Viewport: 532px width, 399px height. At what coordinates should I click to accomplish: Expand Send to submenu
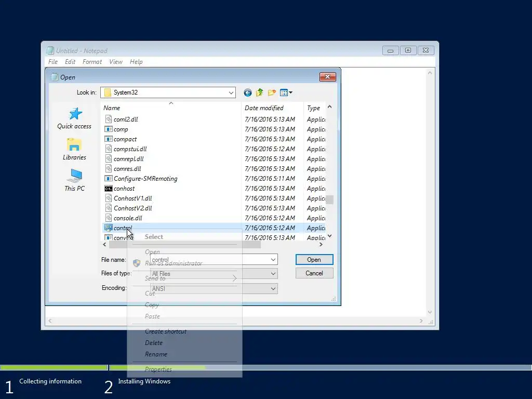tap(184, 278)
